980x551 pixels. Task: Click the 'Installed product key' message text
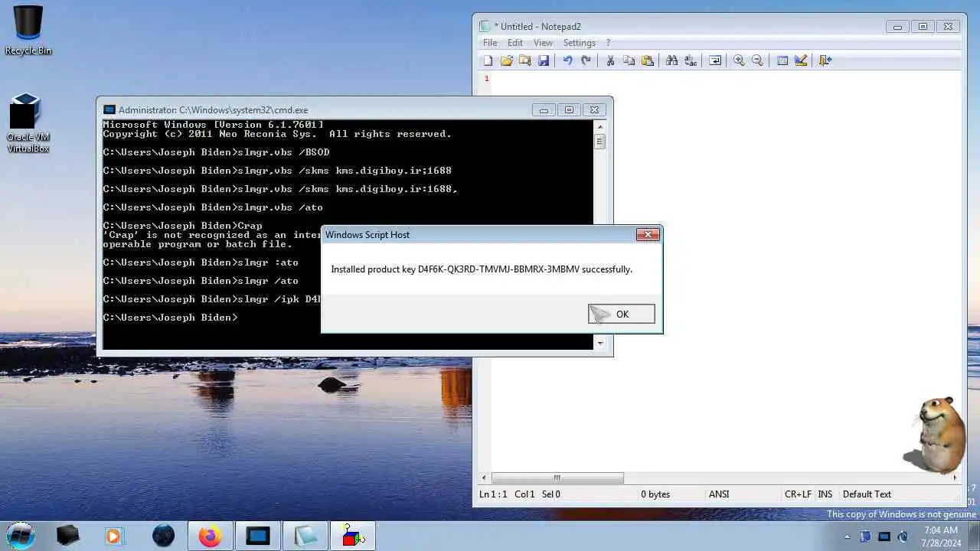(482, 269)
